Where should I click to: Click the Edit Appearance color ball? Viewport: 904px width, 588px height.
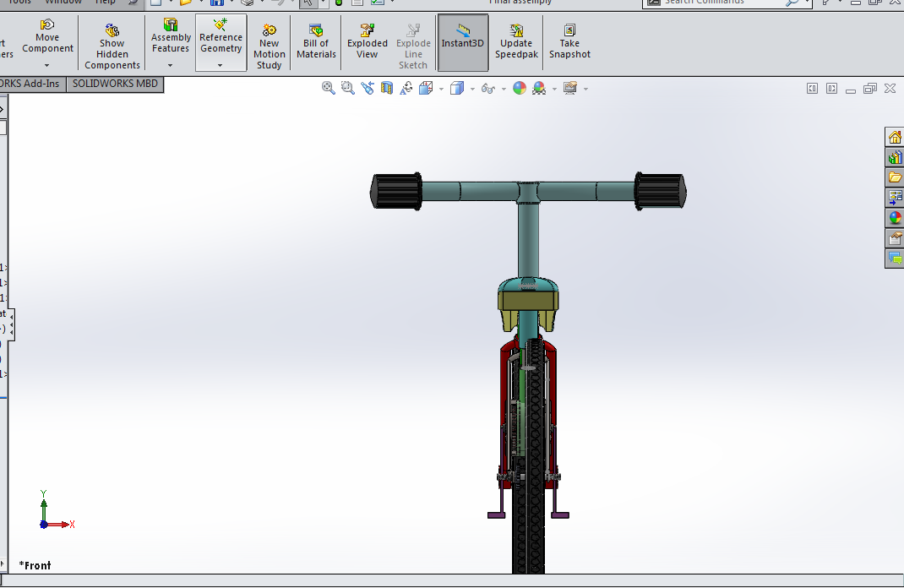(x=520, y=88)
